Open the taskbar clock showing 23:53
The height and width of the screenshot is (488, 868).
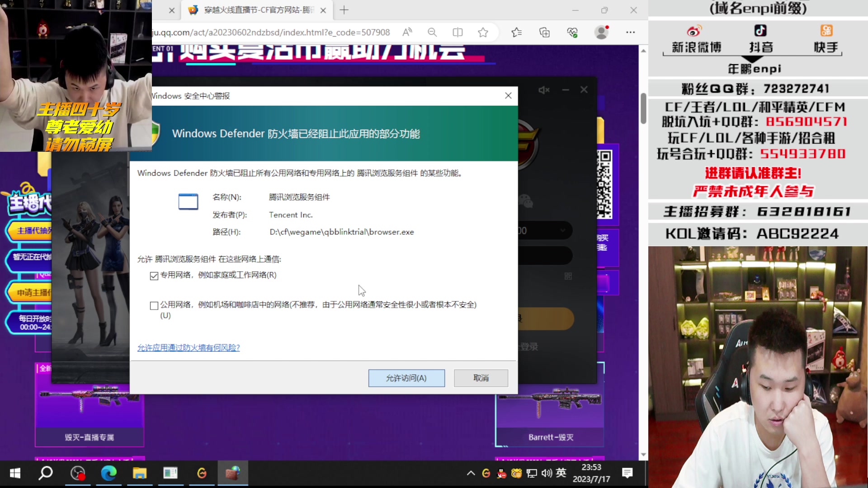tap(591, 473)
